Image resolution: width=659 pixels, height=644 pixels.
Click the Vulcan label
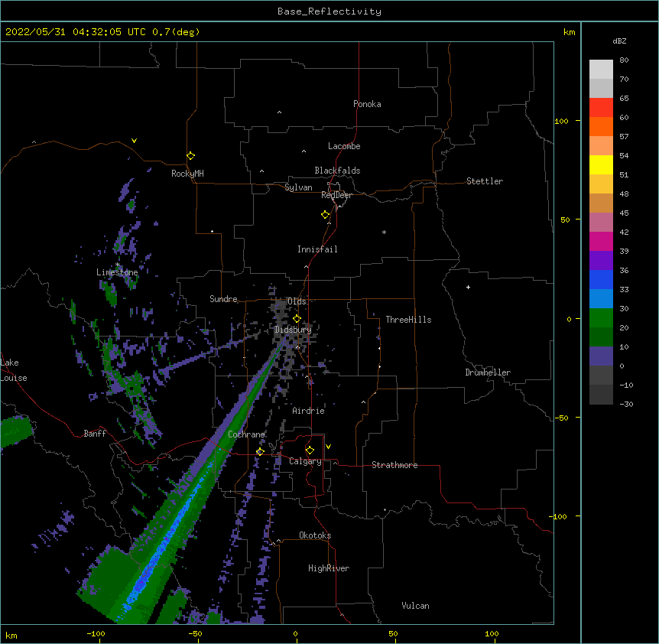pyautogui.click(x=415, y=606)
